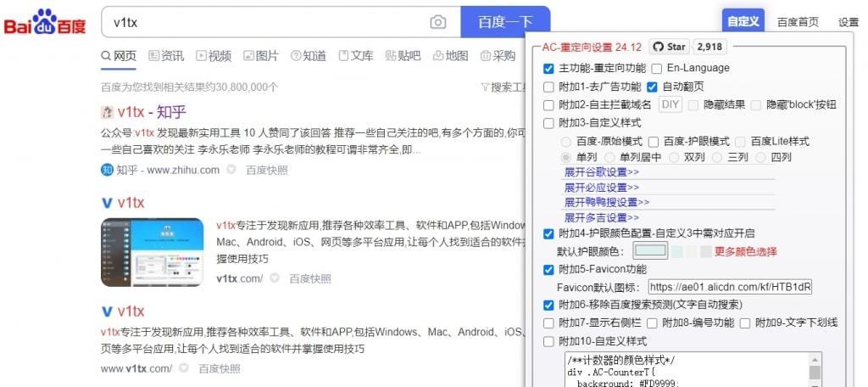Uncheck 主功能-重定向功能 checkbox
This screenshot has height=387, width=868.
pyautogui.click(x=548, y=69)
